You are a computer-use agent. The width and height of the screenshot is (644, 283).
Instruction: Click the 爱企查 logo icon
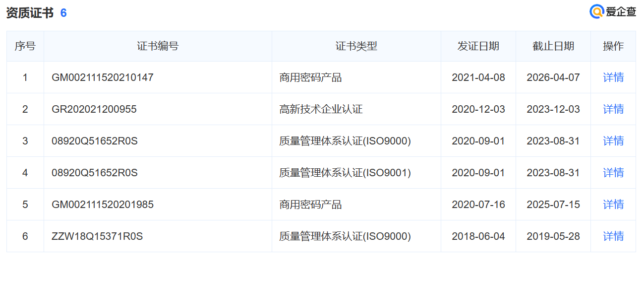596,12
